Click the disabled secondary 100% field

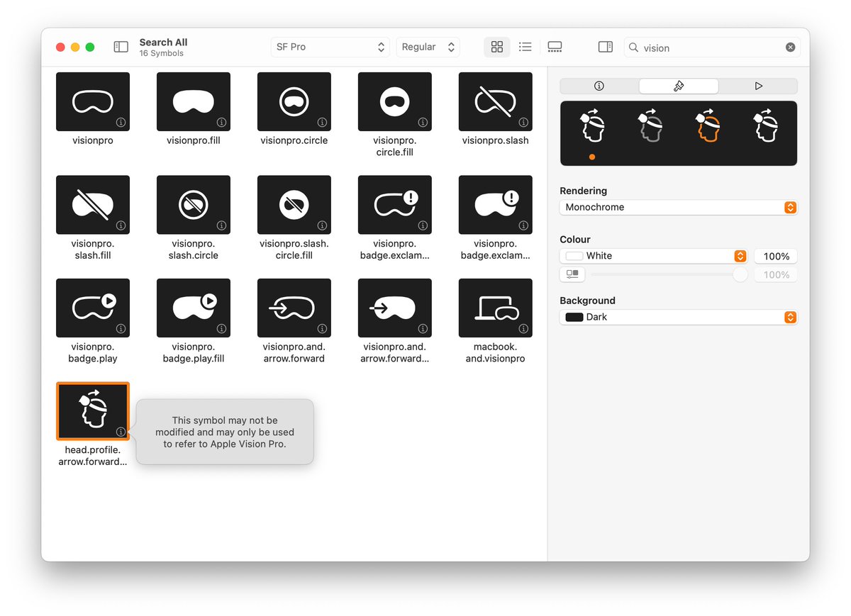click(x=776, y=274)
